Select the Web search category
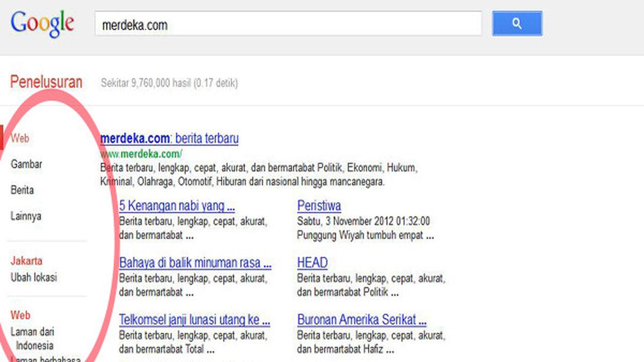Image resolution: width=644 pixels, height=362 pixels. click(20, 138)
